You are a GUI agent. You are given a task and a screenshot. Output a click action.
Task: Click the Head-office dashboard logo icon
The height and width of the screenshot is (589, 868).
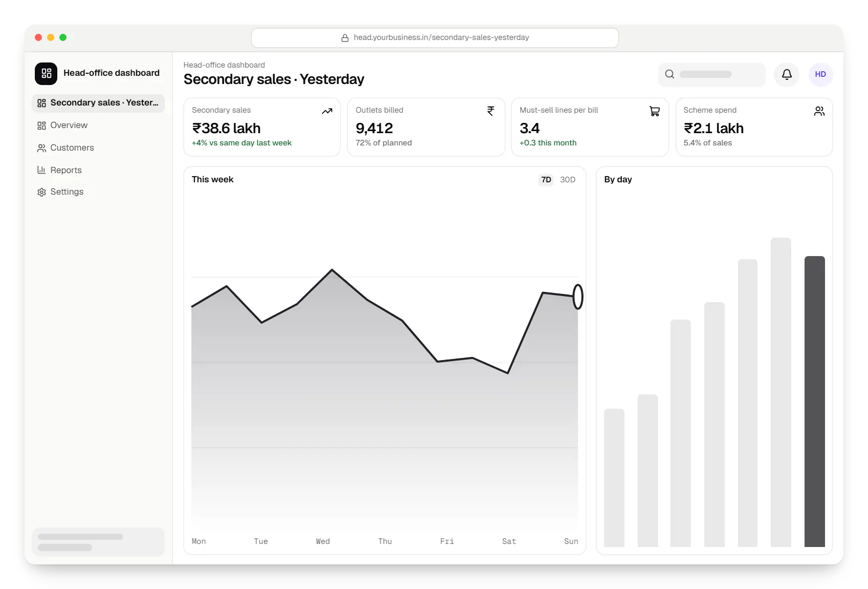46,73
